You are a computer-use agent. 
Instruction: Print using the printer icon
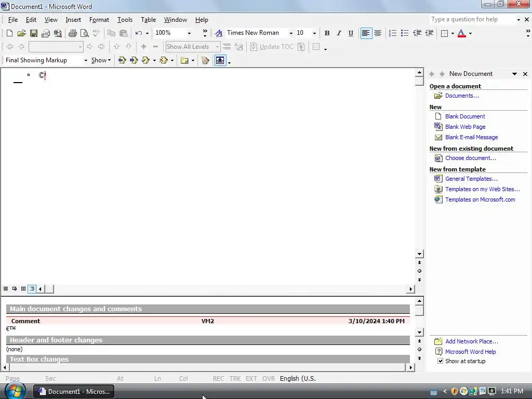pyautogui.click(x=72, y=33)
